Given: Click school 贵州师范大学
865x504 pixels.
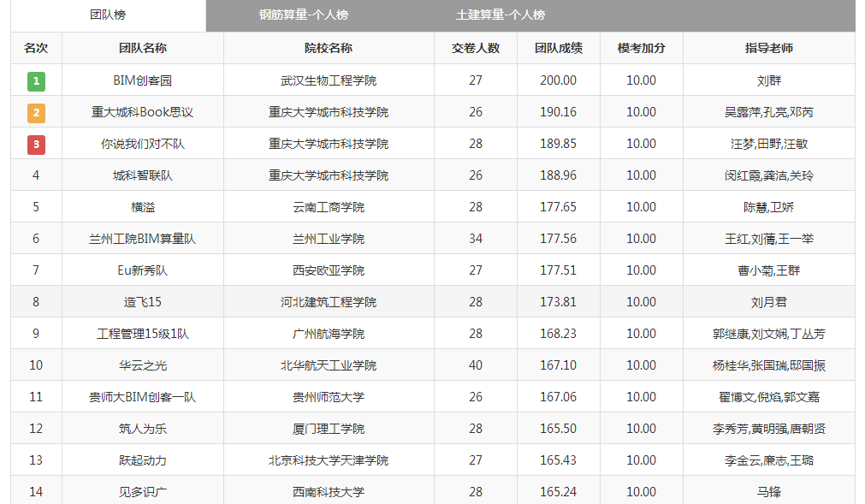Looking at the screenshot, I should 329,397.
